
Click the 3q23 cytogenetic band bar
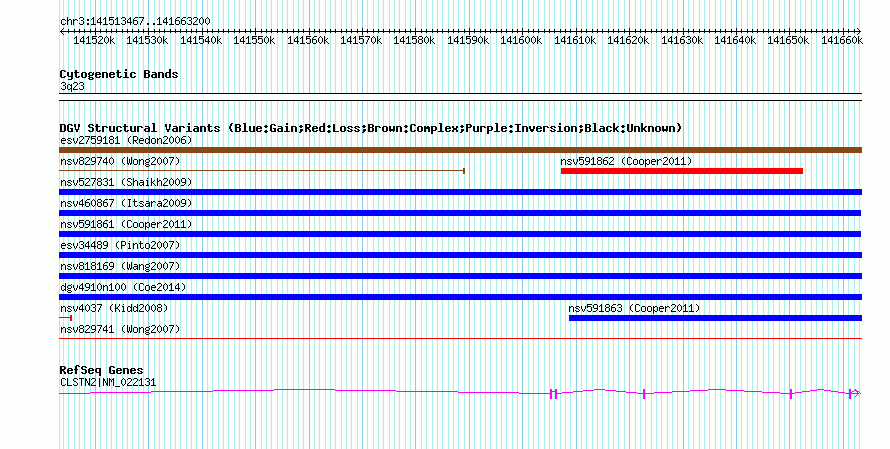click(460, 97)
